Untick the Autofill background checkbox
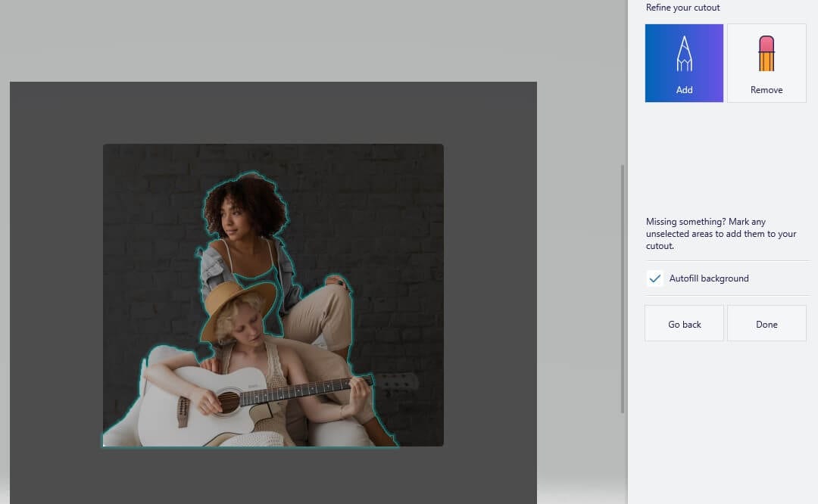Image resolution: width=818 pixels, height=504 pixels. [654, 278]
